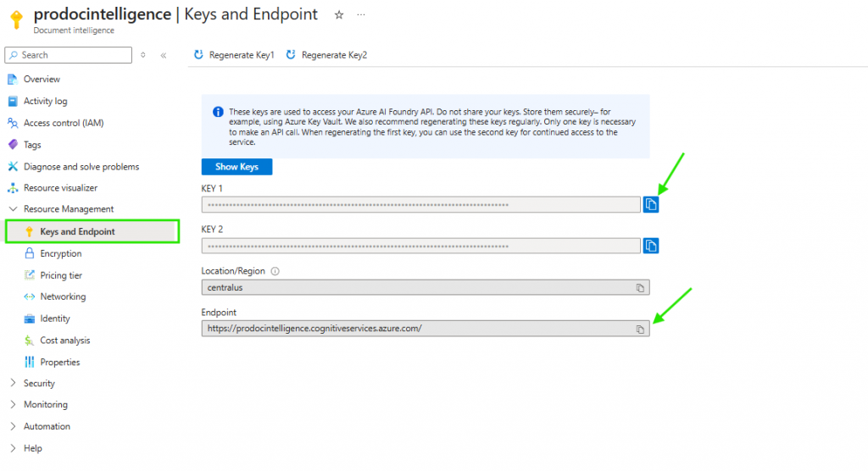868x471 pixels.
Task: Expand the Automation section
Action: tap(13, 427)
